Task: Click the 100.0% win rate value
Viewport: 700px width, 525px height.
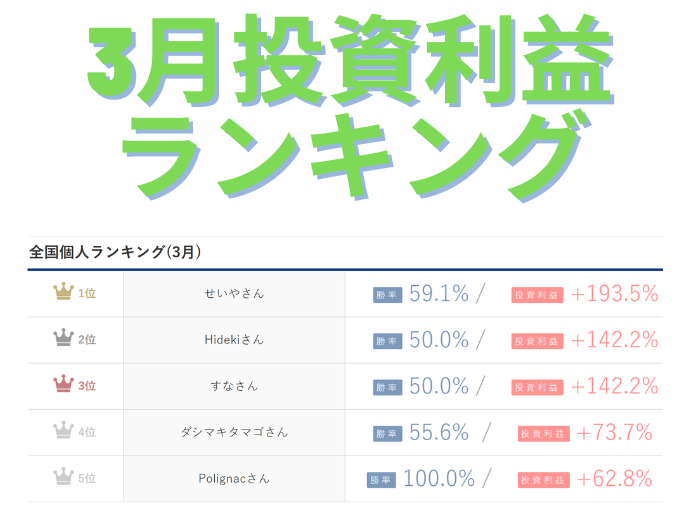Action: [x=438, y=478]
